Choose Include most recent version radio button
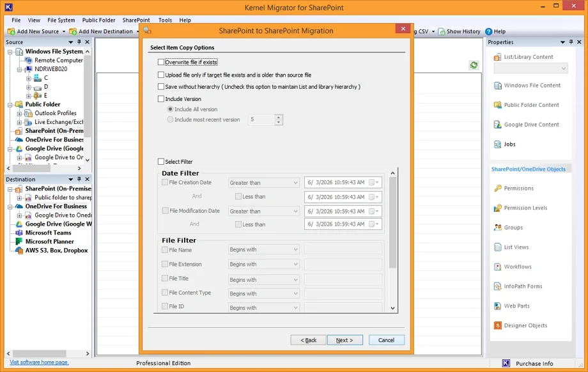Image resolution: width=588 pixels, height=372 pixels. [x=170, y=120]
